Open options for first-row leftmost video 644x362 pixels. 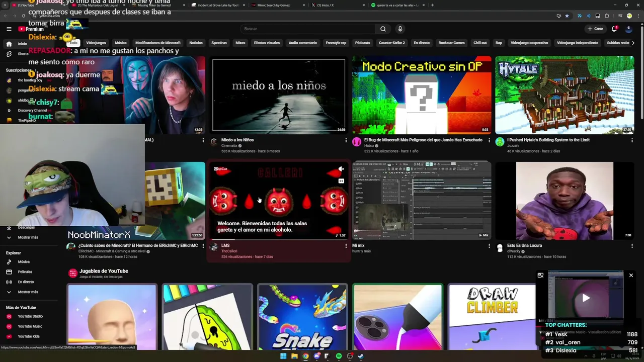203,140
